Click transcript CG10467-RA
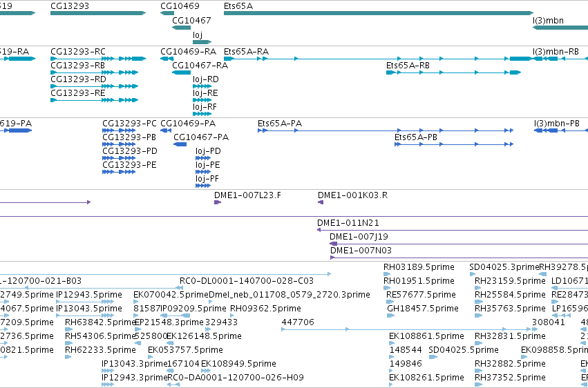 pos(200,66)
